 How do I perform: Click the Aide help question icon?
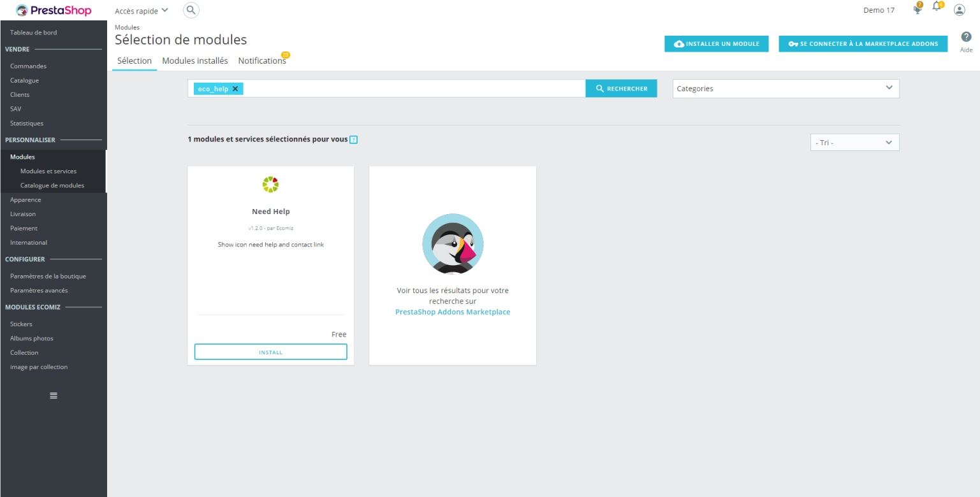[966, 37]
